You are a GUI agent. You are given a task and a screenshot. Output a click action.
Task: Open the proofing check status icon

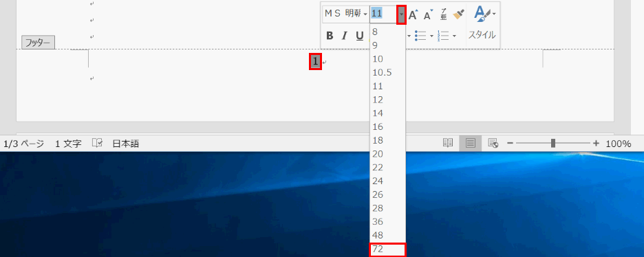tap(97, 143)
